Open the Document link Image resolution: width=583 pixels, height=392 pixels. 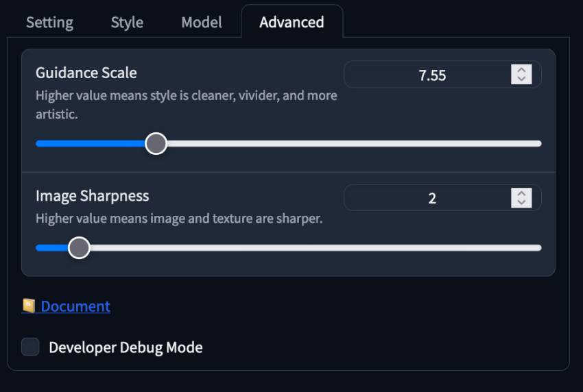click(75, 306)
